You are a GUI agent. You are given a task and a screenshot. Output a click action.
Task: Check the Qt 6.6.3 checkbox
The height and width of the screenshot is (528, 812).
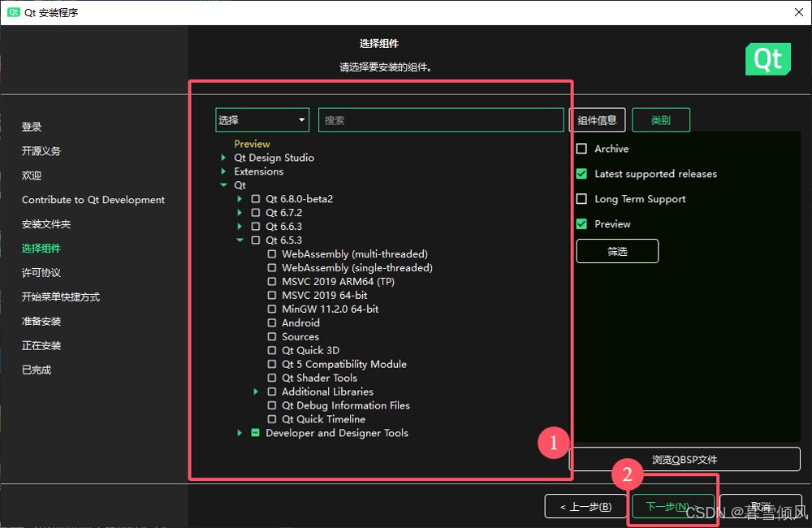(255, 227)
